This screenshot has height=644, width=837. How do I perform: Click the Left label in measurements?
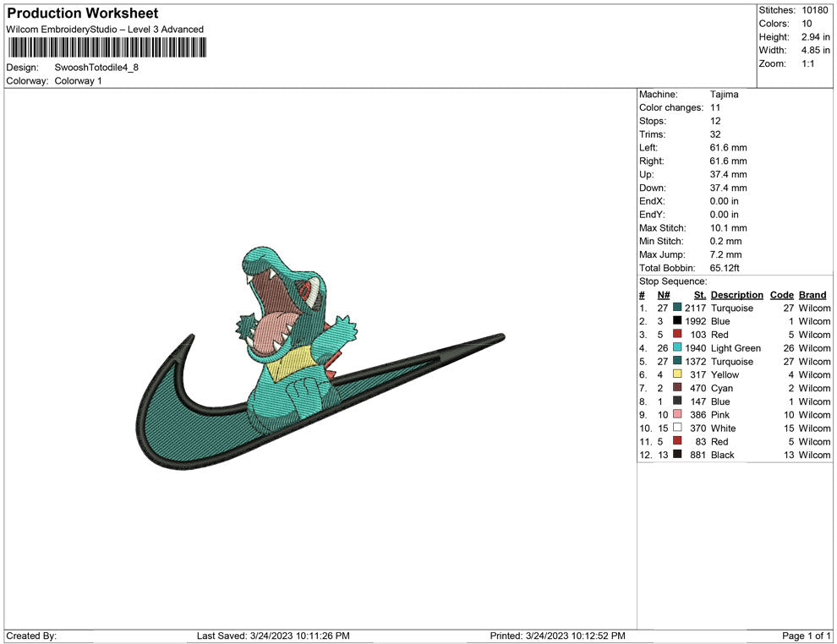click(x=648, y=147)
